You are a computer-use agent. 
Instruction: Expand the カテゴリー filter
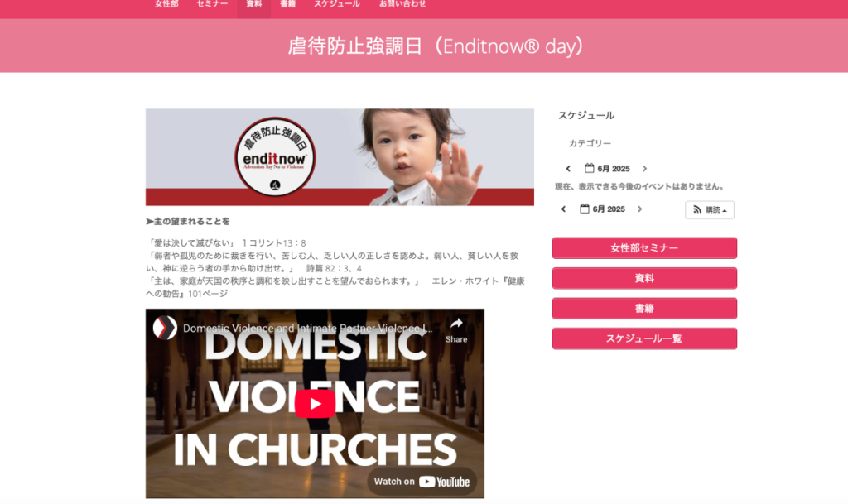(x=590, y=143)
